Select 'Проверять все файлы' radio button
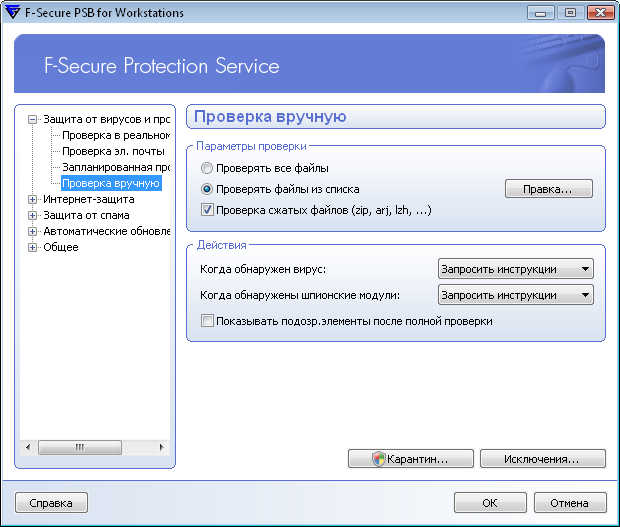620x527 pixels. click(206, 168)
